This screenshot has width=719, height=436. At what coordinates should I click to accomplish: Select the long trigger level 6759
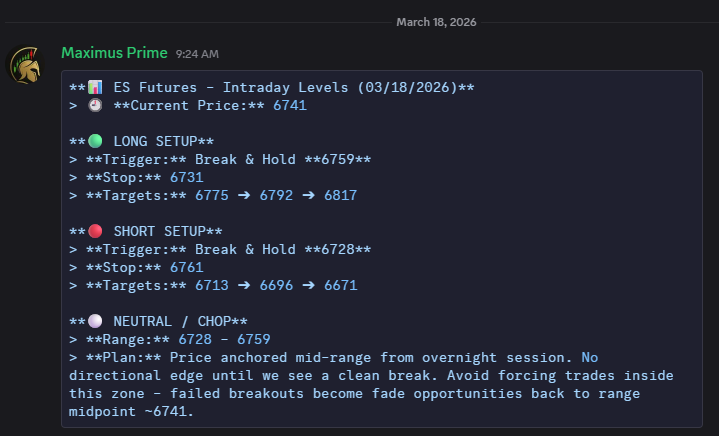pyautogui.click(x=338, y=160)
